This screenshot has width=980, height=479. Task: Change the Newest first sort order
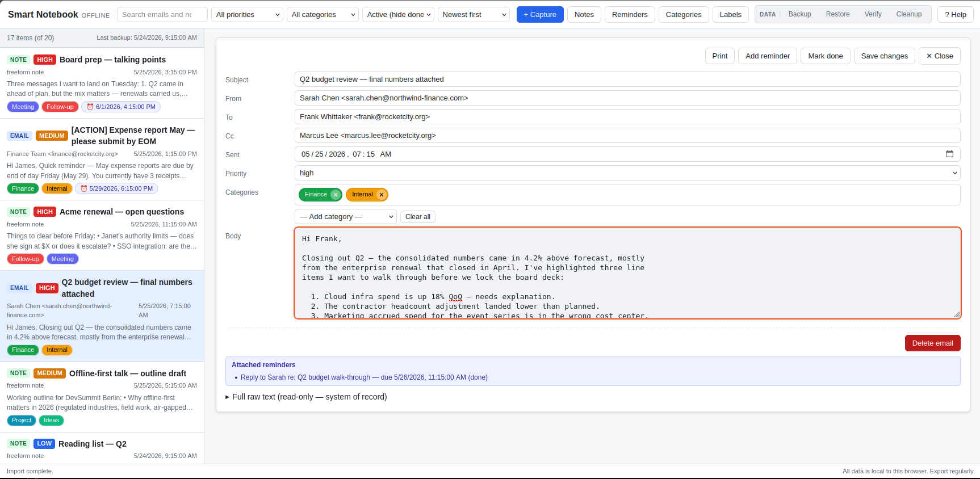tap(474, 15)
